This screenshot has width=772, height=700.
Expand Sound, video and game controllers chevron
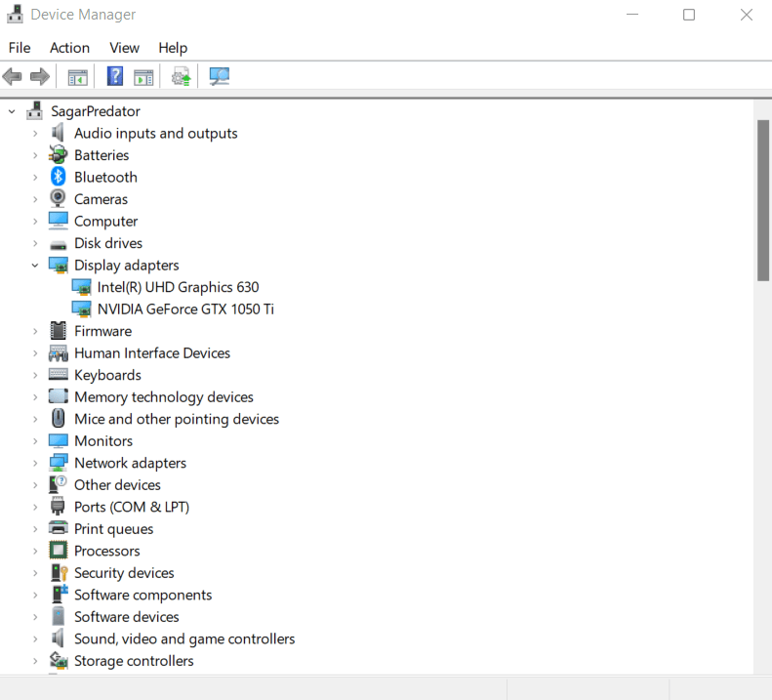[35, 638]
